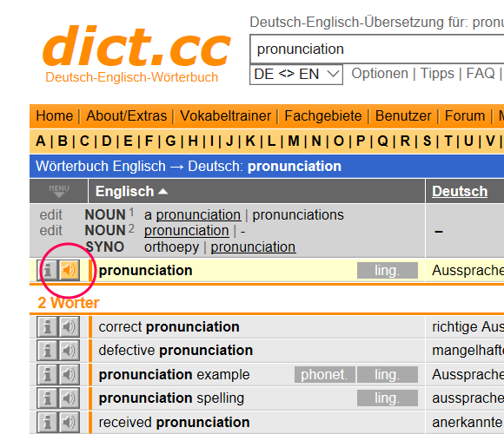
Task: Open info for 'pronunciation example'
Action: coord(48,374)
